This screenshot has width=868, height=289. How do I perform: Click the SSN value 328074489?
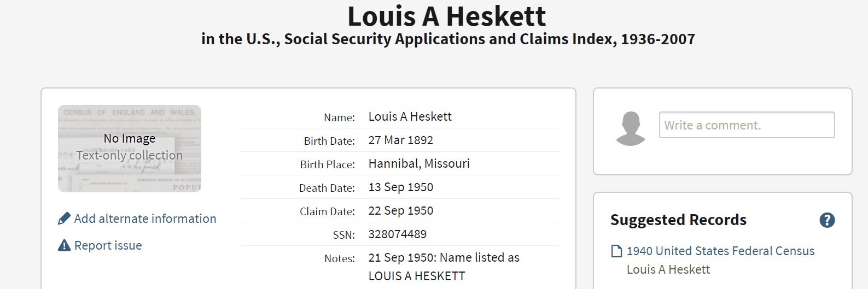397,234
